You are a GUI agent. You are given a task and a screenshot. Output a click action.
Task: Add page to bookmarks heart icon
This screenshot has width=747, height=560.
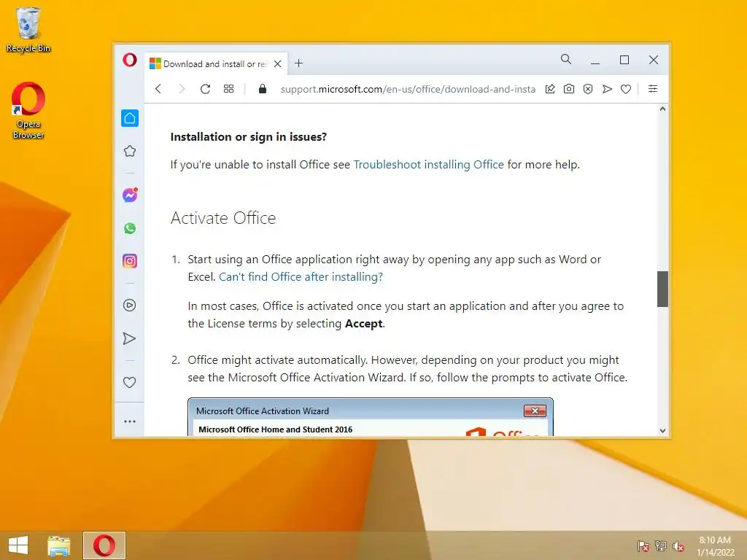[x=626, y=89]
